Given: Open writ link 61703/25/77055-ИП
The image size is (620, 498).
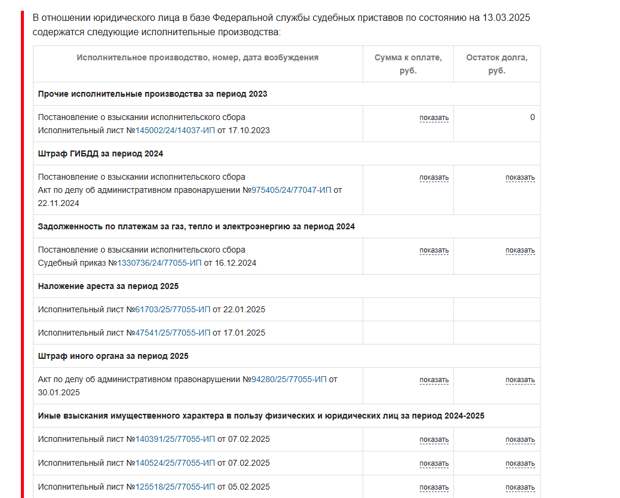Looking at the screenshot, I should pyautogui.click(x=173, y=309).
